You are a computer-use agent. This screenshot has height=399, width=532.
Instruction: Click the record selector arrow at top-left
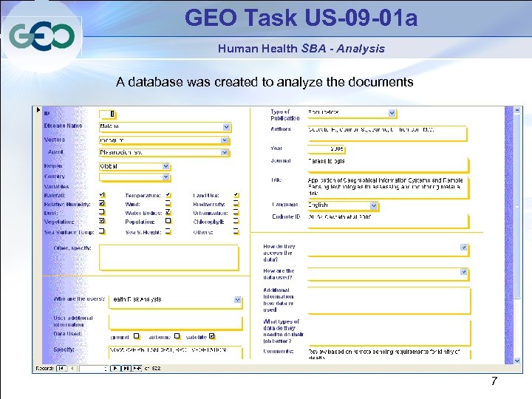(38, 109)
